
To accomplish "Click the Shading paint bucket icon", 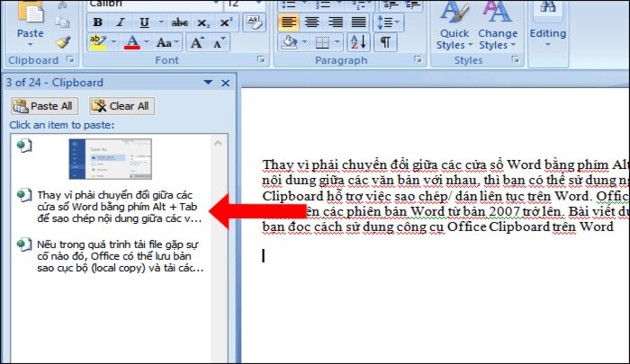I will click(x=290, y=41).
